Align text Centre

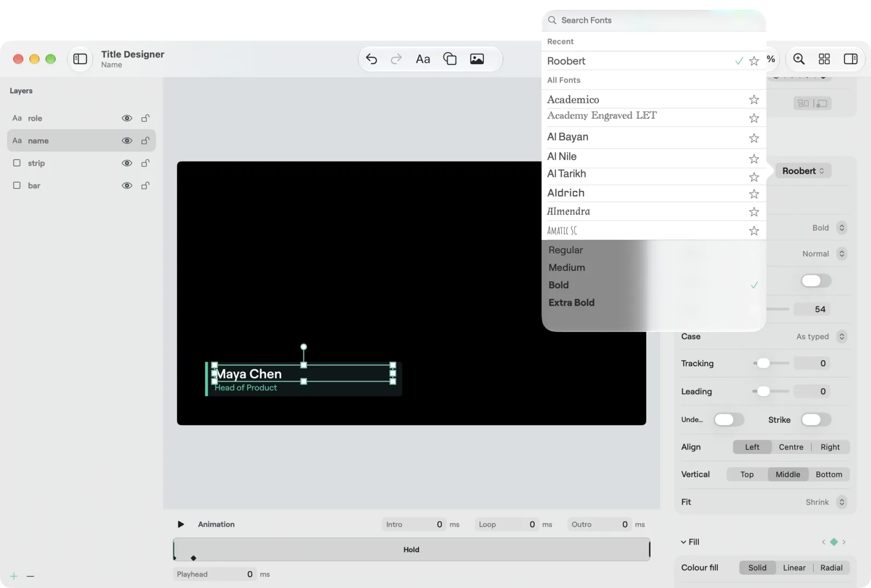[x=791, y=447]
